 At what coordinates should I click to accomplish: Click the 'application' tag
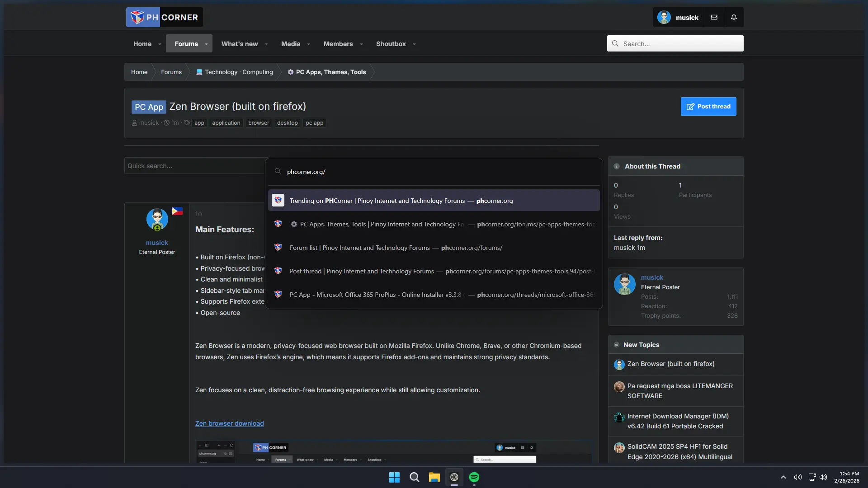click(x=226, y=123)
